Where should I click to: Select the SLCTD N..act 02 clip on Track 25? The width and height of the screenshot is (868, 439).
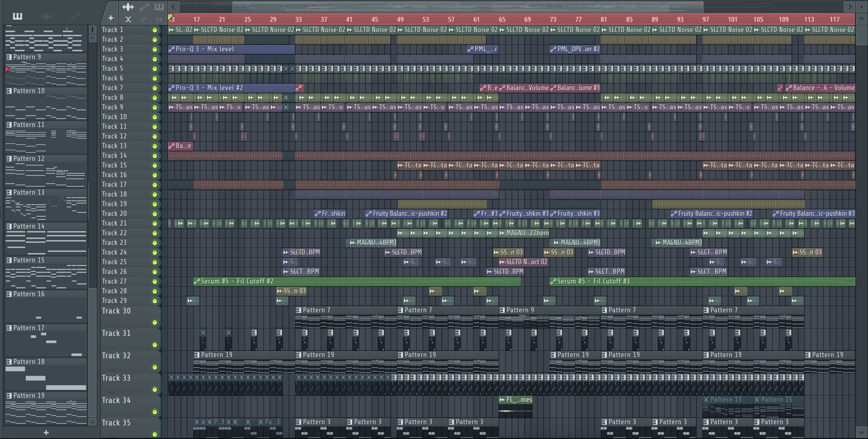pos(524,262)
